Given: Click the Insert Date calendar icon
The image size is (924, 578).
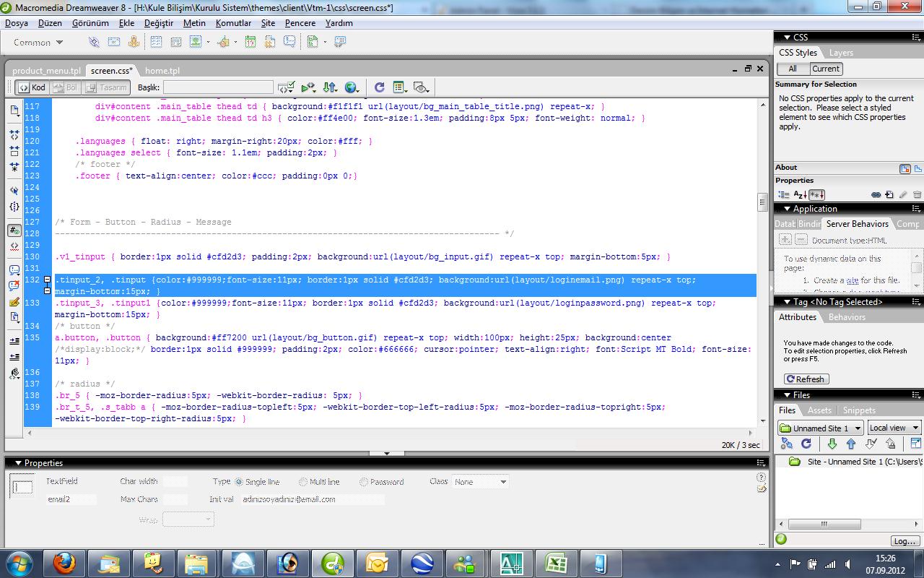Looking at the screenshot, I should (250, 43).
